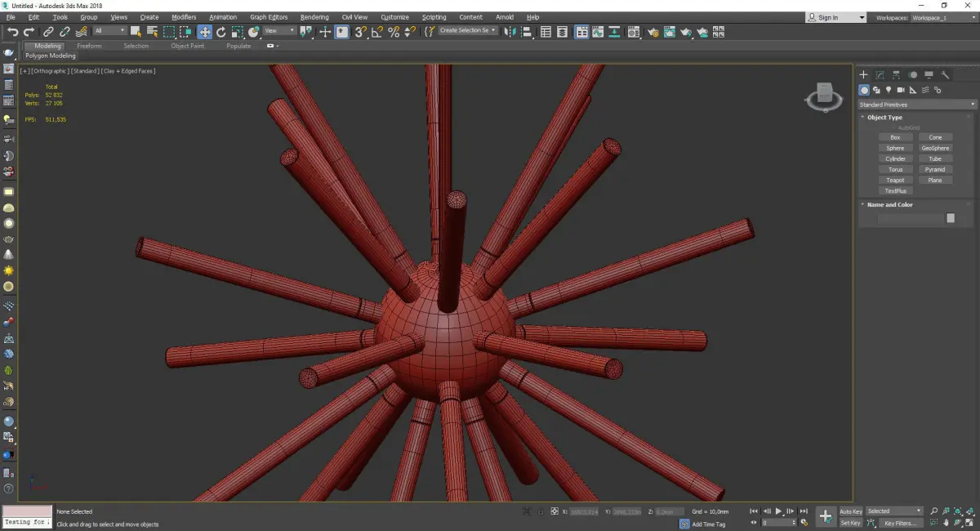The image size is (980, 531).
Task: Select the Lights category icon
Action: coord(889,90)
